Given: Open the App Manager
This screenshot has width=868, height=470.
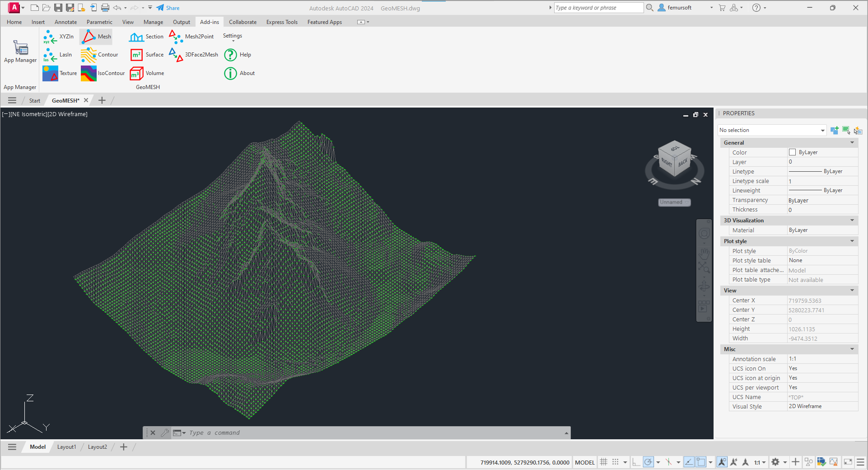Looking at the screenshot, I should pos(20,51).
